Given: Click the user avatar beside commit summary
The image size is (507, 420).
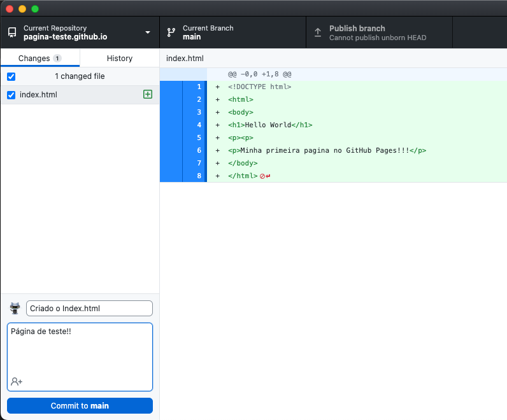Looking at the screenshot, I should click(x=15, y=309).
